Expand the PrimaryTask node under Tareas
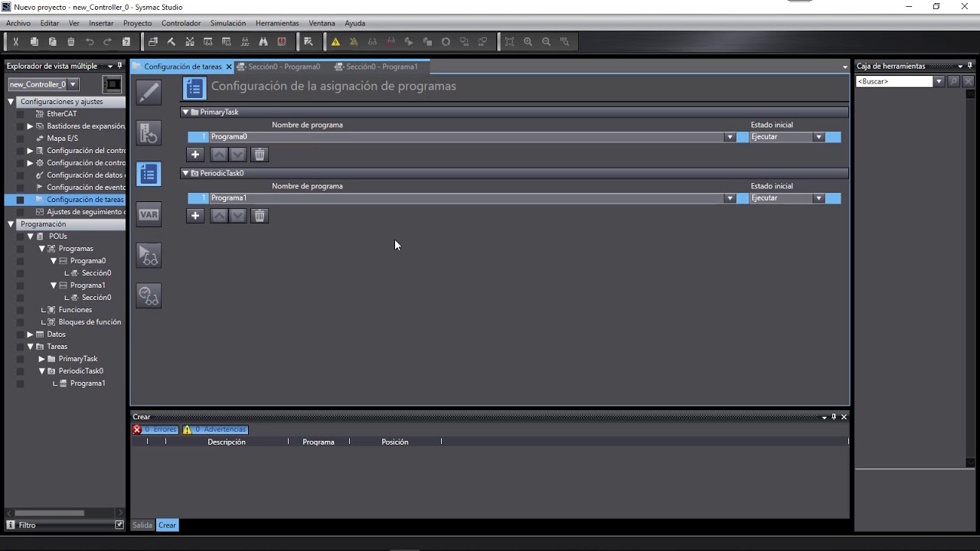Viewport: 980px width, 551px height. [x=42, y=359]
